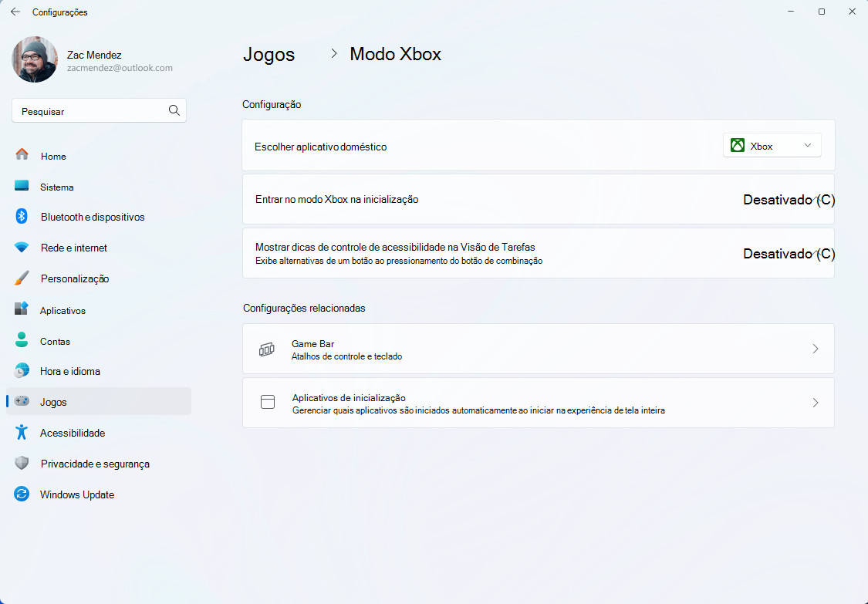
Task: Minimize the Configurações window
Action: pyautogui.click(x=791, y=12)
